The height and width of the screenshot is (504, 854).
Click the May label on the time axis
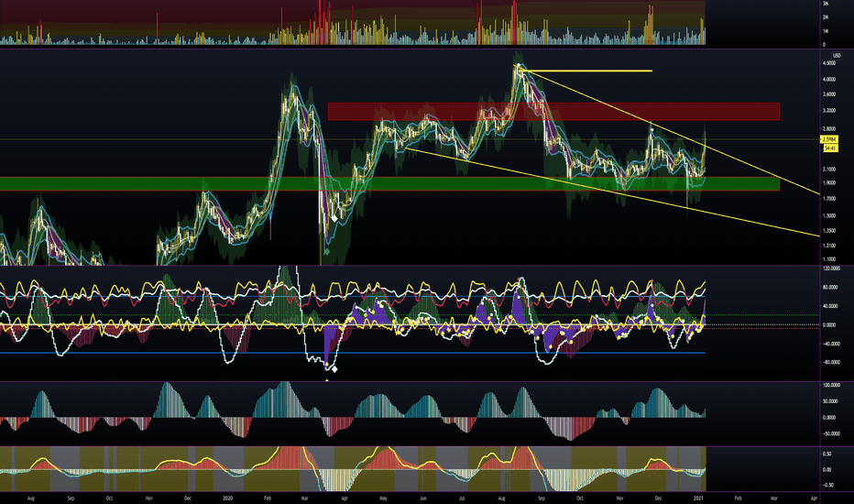coord(383,498)
